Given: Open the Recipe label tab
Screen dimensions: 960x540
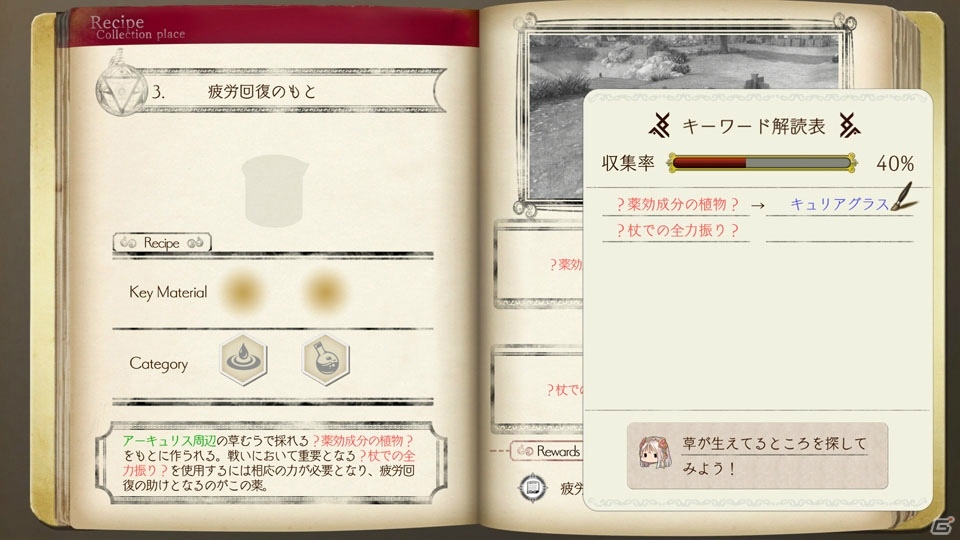Looking at the screenshot, I should (162, 242).
